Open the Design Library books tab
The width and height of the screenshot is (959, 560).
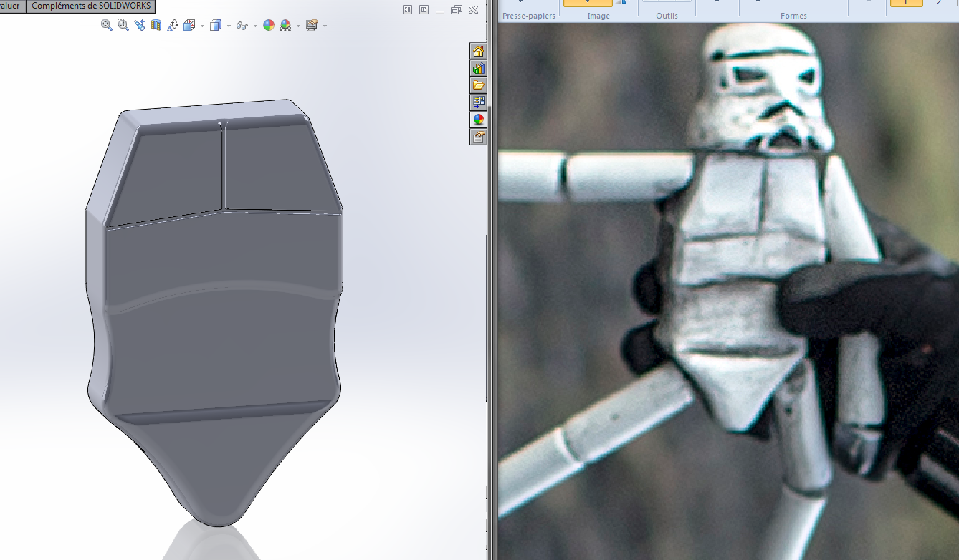(x=478, y=68)
